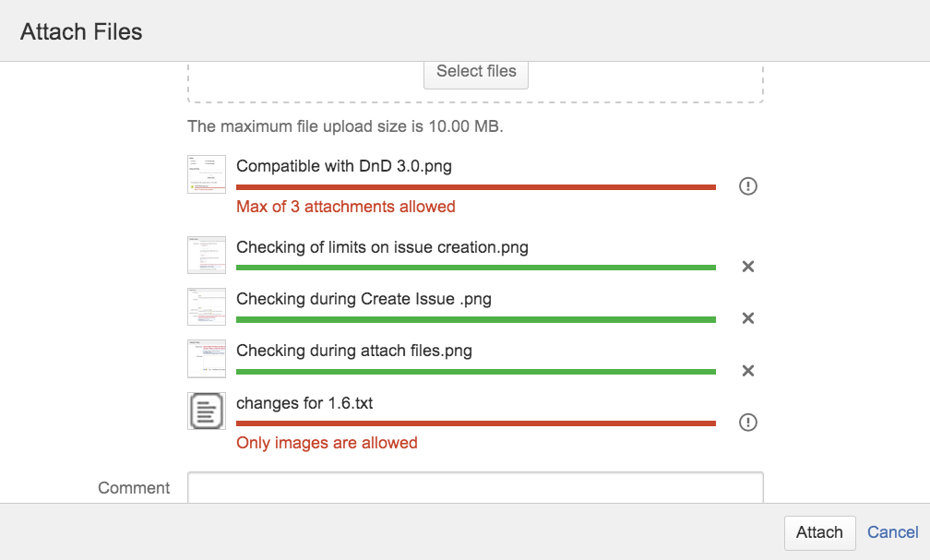Click the error icon beside changes for 1.6.txt
Screen dimensions: 930x560
pos(747,423)
